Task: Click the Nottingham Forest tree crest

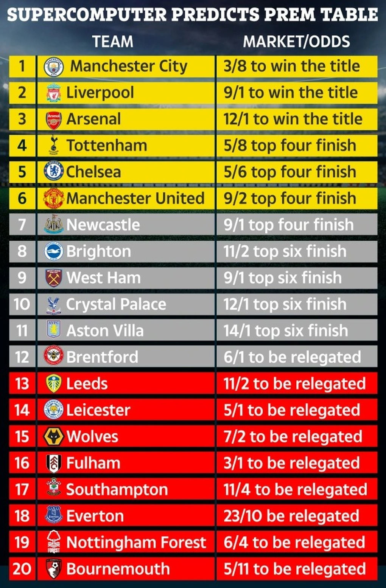Action: [53, 542]
